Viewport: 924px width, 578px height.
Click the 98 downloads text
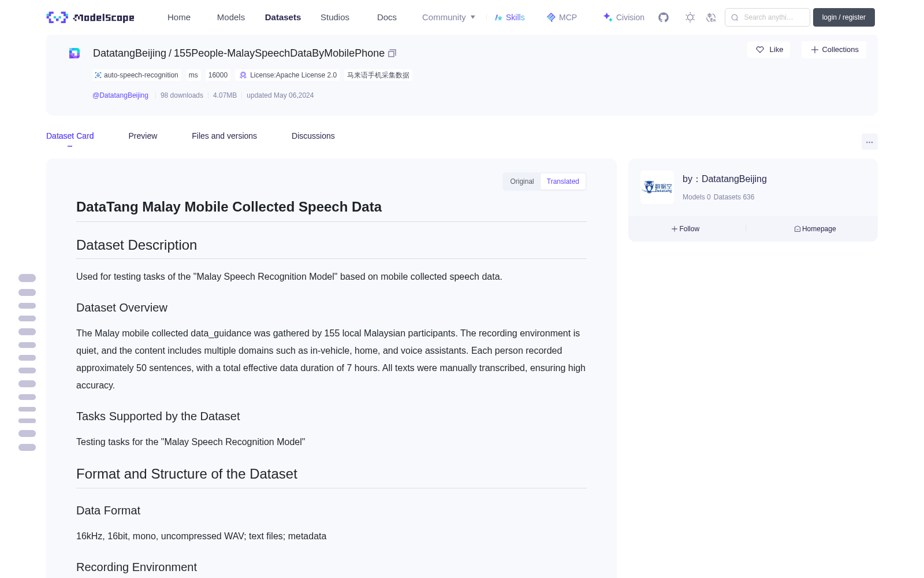182,95
